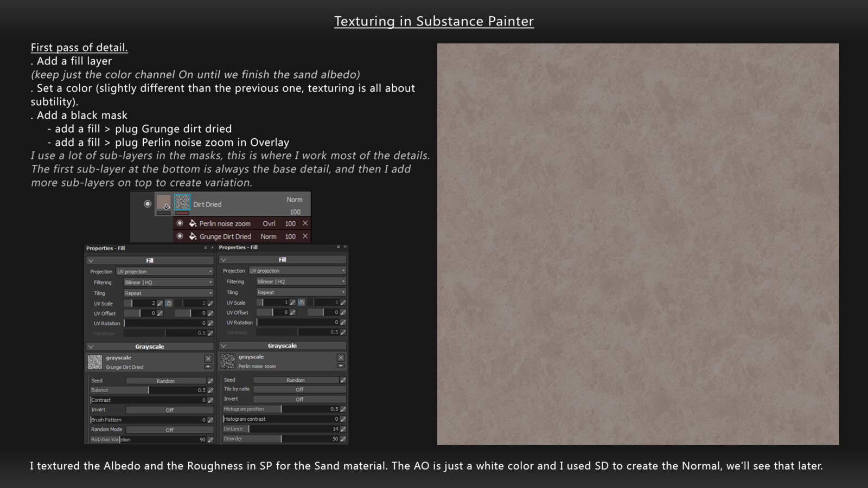Open the Norm blend mode of Dirt Dried layer
This screenshot has height=488, width=868.
pyautogui.click(x=295, y=200)
